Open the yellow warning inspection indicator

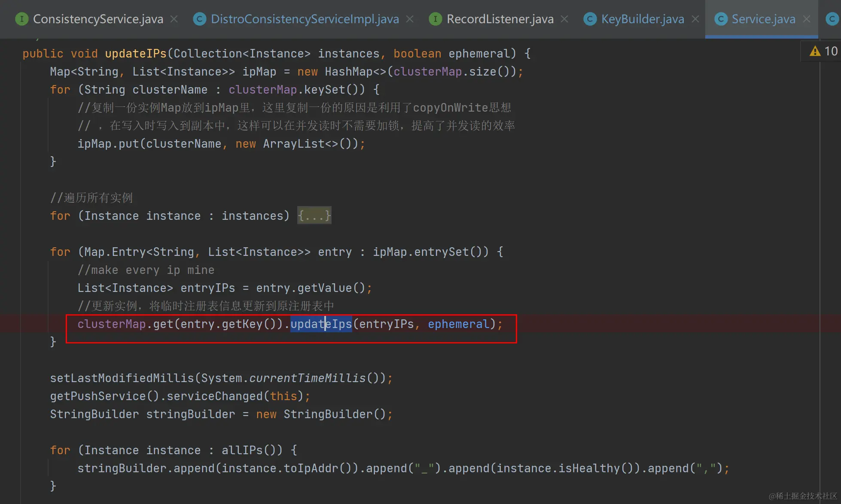pos(815,52)
